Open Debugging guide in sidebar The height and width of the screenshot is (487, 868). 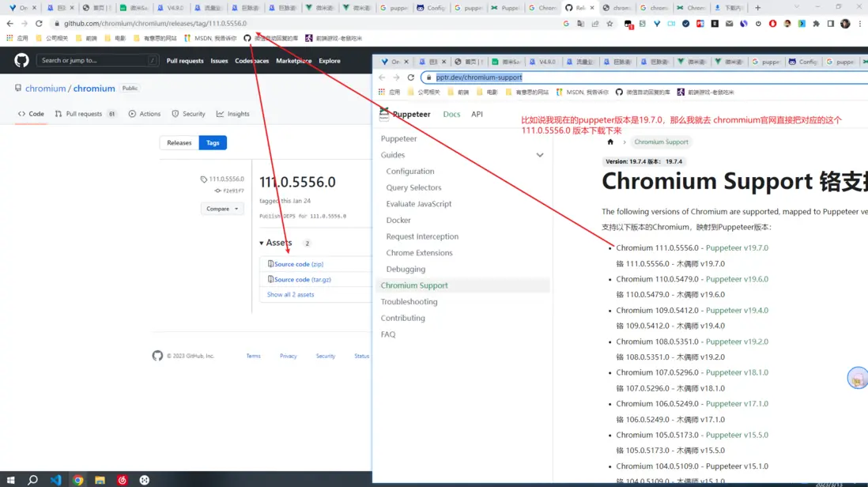coord(406,269)
